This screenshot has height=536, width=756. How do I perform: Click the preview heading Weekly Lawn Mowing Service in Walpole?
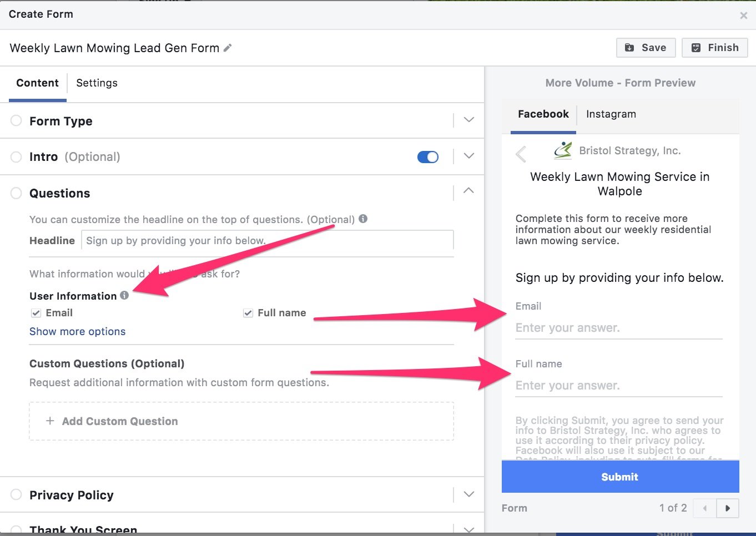620,184
